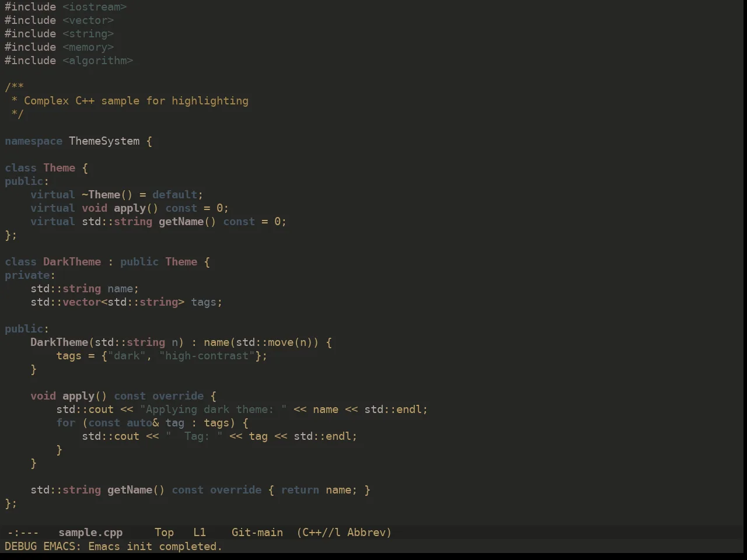Click the 'for' loop keyword
The width and height of the screenshot is (747, 560).
[x=65, y=423]
